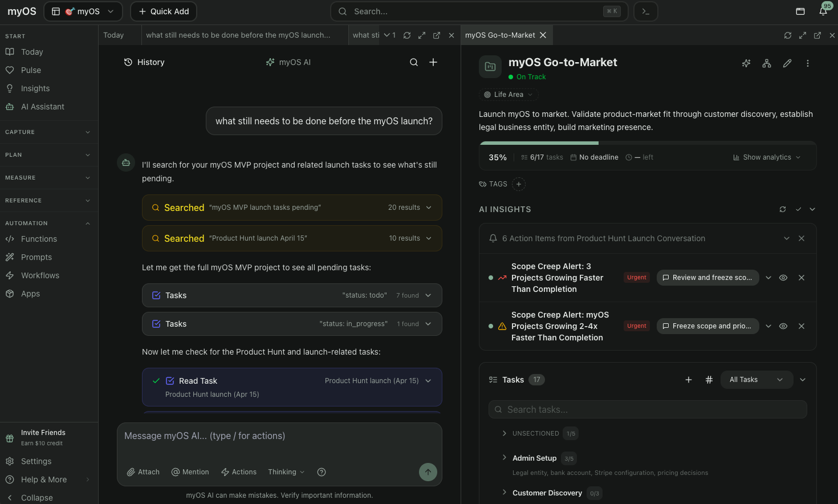Viewport: 838px width, 504px height.
Task: Open chat History panel
Action: pos(144,62)
